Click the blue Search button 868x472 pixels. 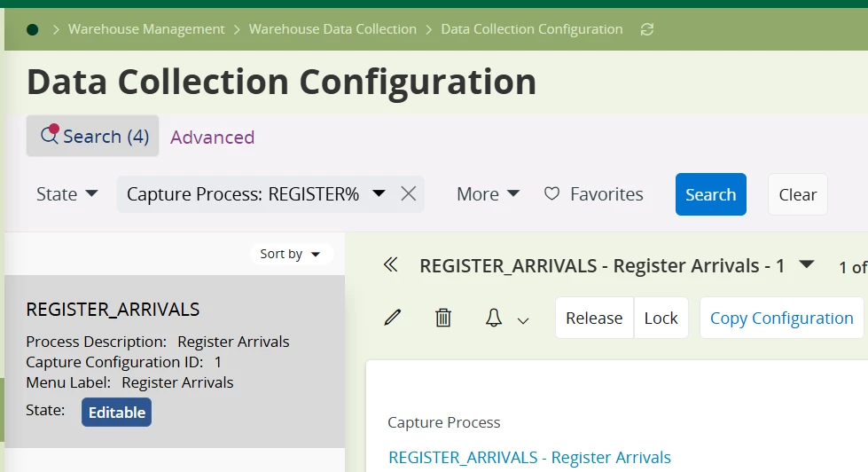tap(710, 194)
